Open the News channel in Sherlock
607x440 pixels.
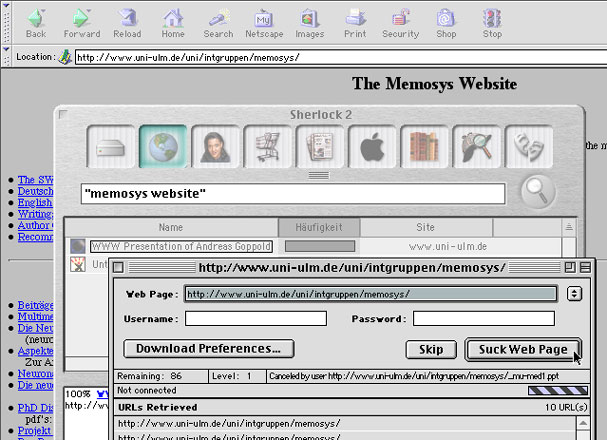click(x=320, y=147)
